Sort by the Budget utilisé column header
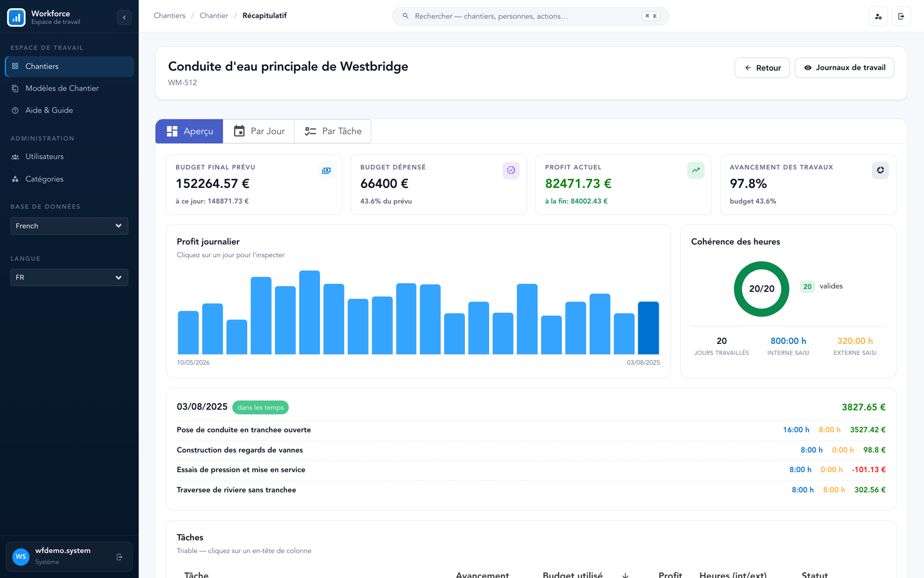The image size is (924, 578). pos(572,575)
